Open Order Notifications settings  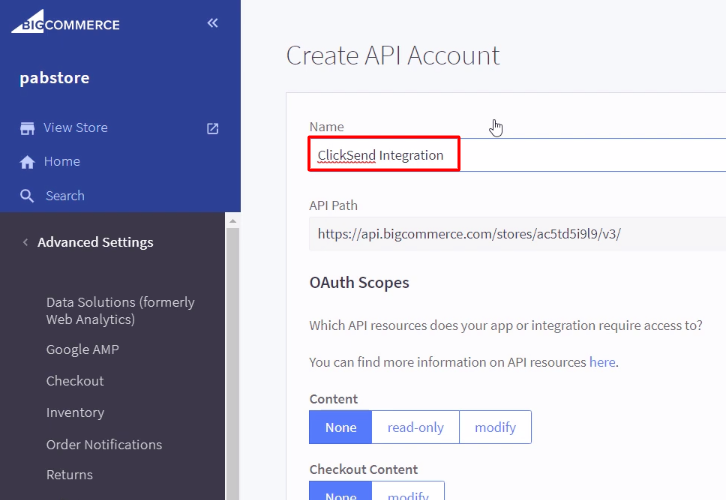point(104,444)
